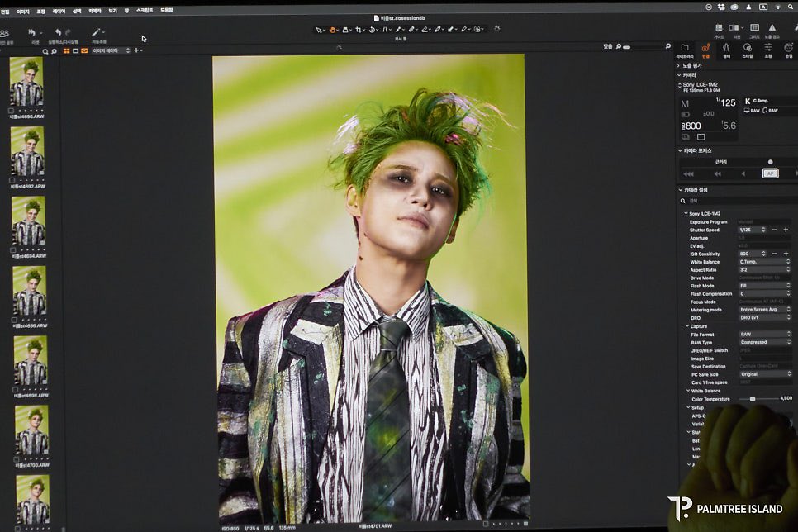Adjust the Color Temperature slider

tap(753, 399)
